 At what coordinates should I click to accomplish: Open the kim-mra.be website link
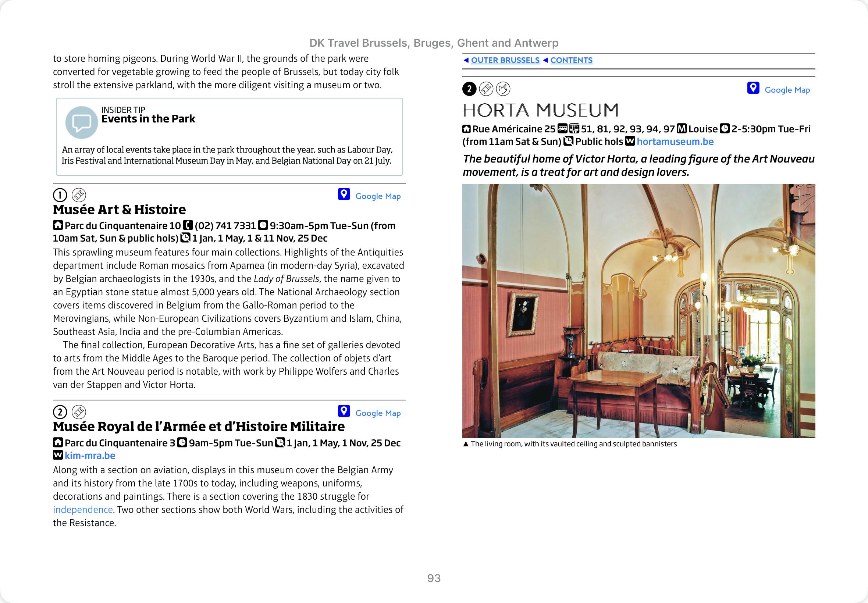pos(90,456)
